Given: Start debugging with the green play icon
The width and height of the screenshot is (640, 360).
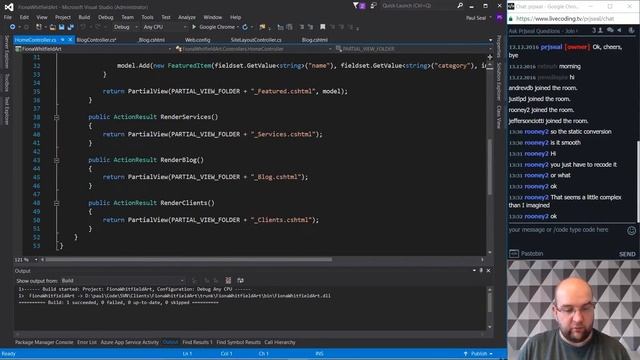Looking at the screenshot, I should (x=194, y=27).
